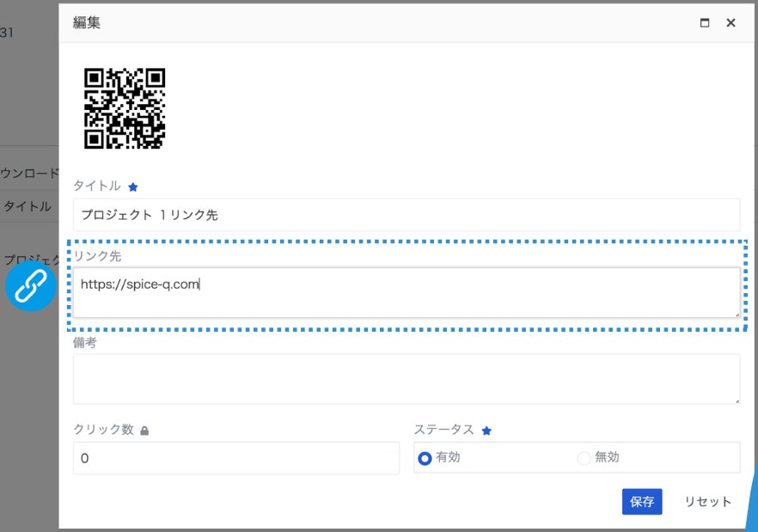Maximize the 編集 dialog

[x=705, y=22]
